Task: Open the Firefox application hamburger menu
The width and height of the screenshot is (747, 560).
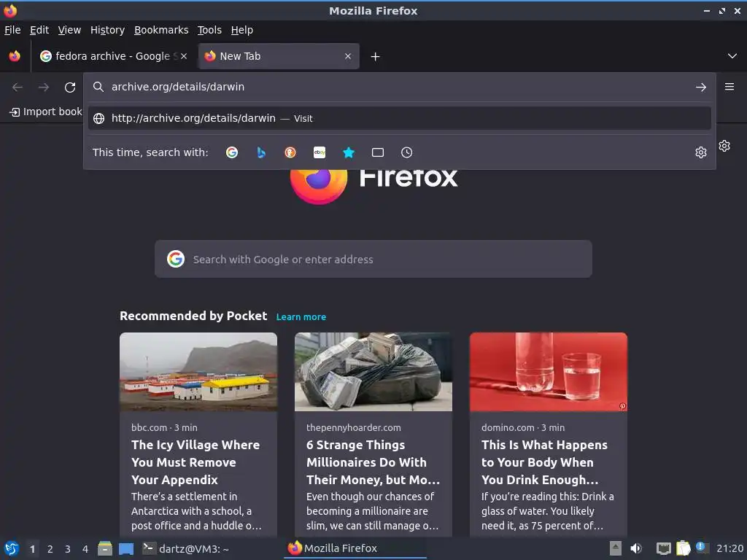Action: (x=729, y=87)
